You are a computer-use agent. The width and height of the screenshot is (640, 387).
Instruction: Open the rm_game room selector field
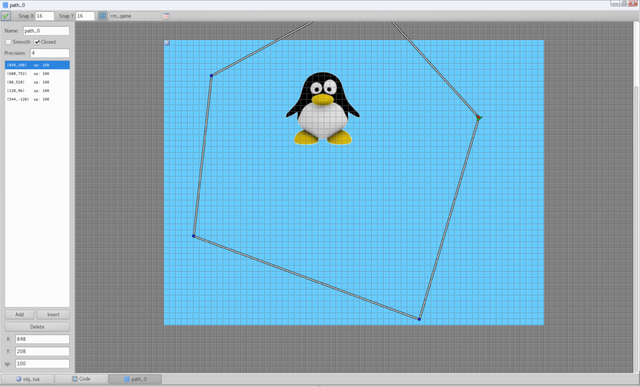point(136,16)
